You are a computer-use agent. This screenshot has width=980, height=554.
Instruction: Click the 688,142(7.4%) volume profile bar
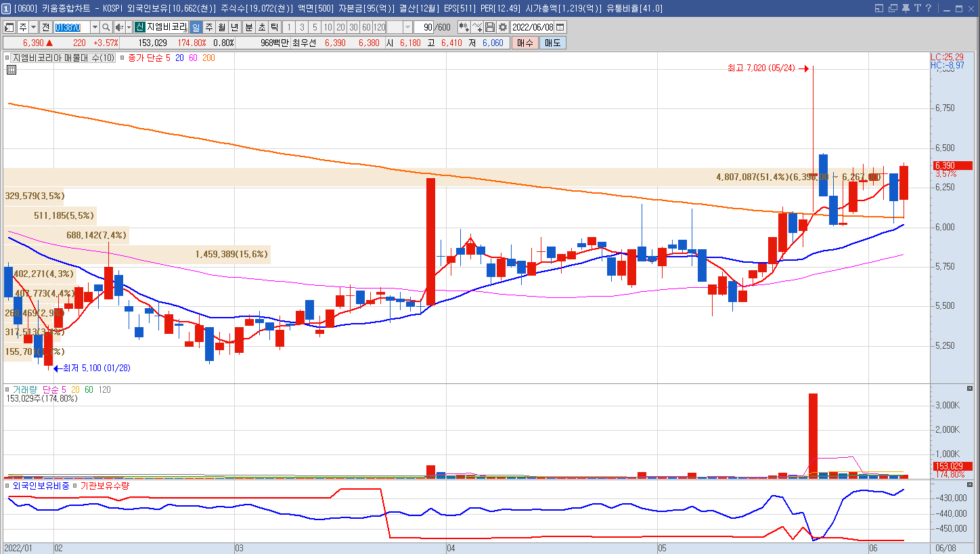tap(66, 235)
